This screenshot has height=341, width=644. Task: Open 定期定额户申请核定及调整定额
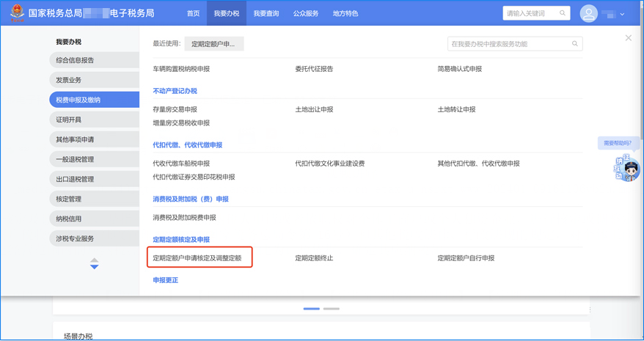click(197, 258)
